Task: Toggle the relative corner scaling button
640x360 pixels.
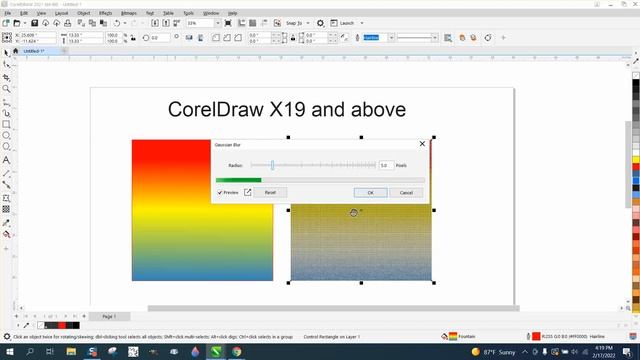Action: click(x=345, y=38)
